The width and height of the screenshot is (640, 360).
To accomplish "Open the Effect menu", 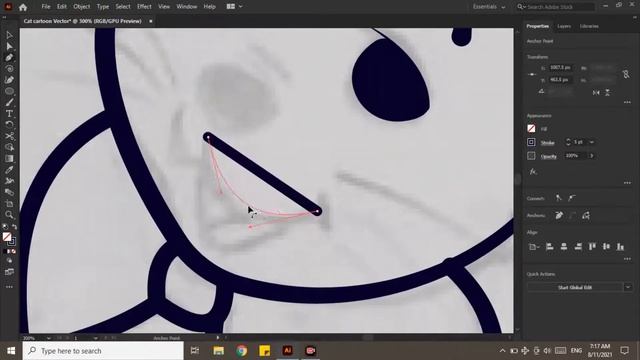I will pos(144,7).
